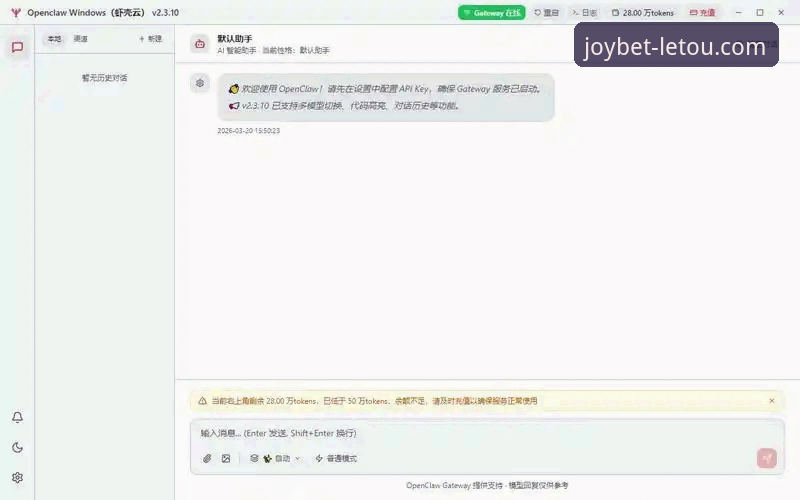Viewport: 800px width, 500px height.
Task: Click the robot avatar beside 默认助手
Action: 200,44
